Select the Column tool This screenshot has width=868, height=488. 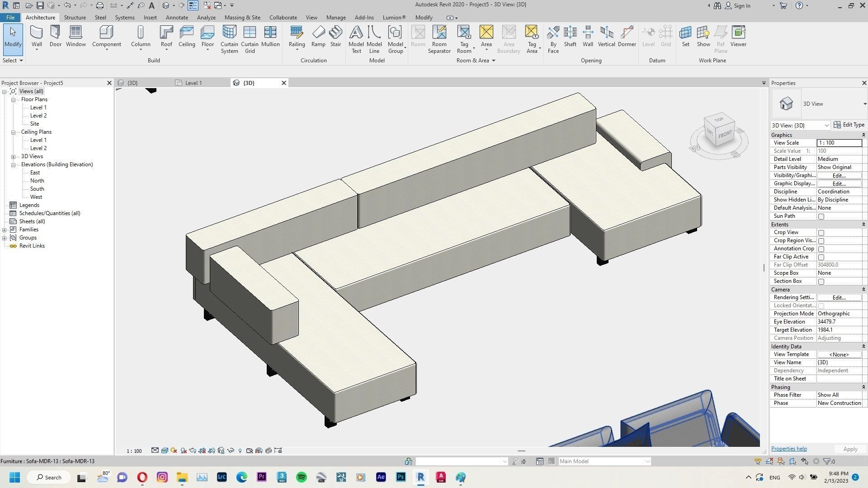coord(141,37)
